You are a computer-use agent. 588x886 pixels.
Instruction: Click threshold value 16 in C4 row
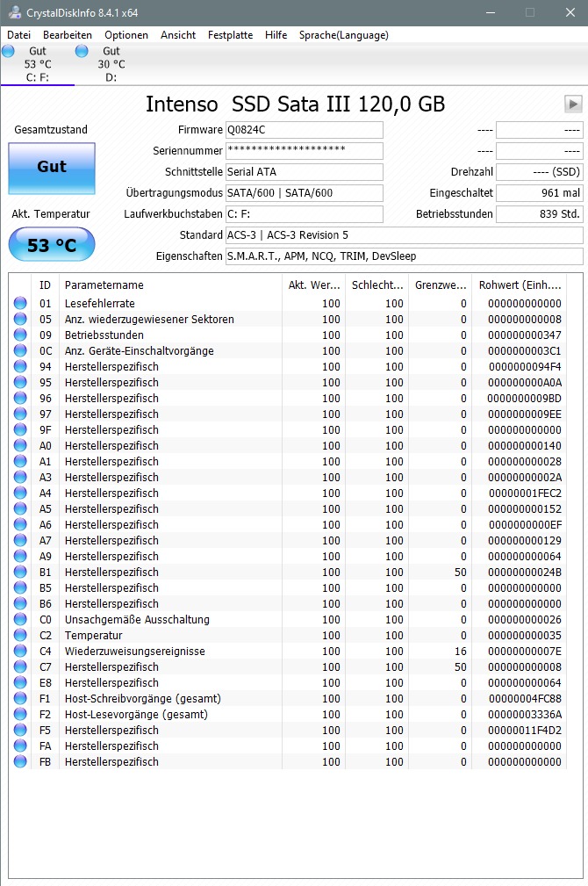[x=461, y=652]
